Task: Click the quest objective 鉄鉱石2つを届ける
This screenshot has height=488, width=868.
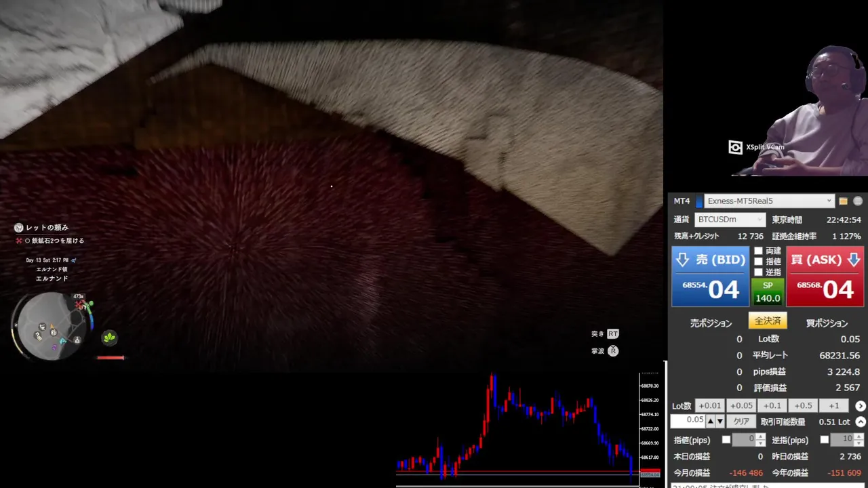Action: tap(58, 241)
